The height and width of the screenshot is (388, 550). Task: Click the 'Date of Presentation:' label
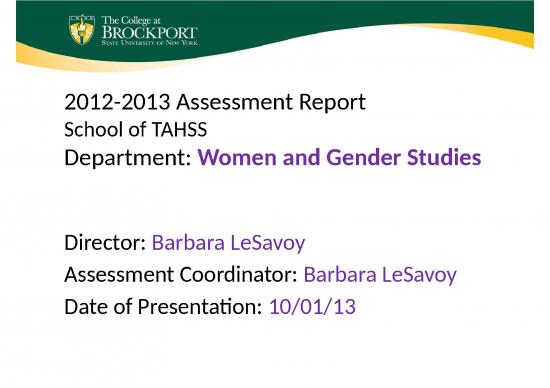[163, 306]
